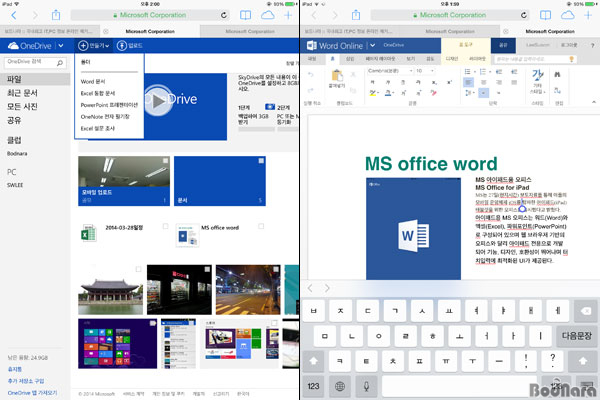The width and height of the screenshot is (600, 400).
Task: Choose Excel 통합 문서 from create menu
Action: coord(98,93)
